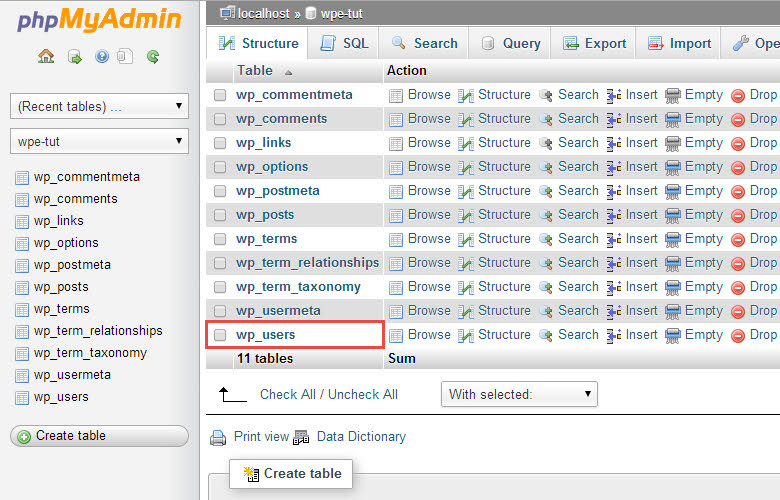The width and height of the screenshot is (780, 500).
Task: Open the Recent tables dropdown
Action: click(99, 106)
